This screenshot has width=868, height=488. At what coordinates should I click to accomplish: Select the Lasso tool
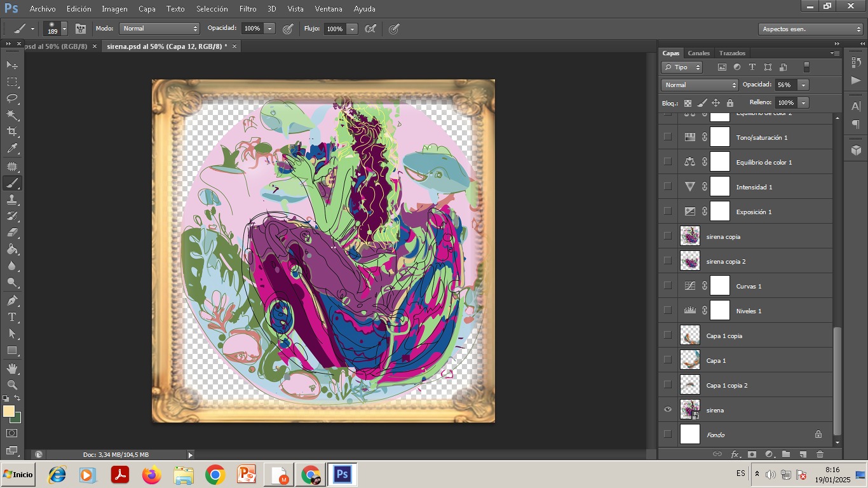pos(12,98)
